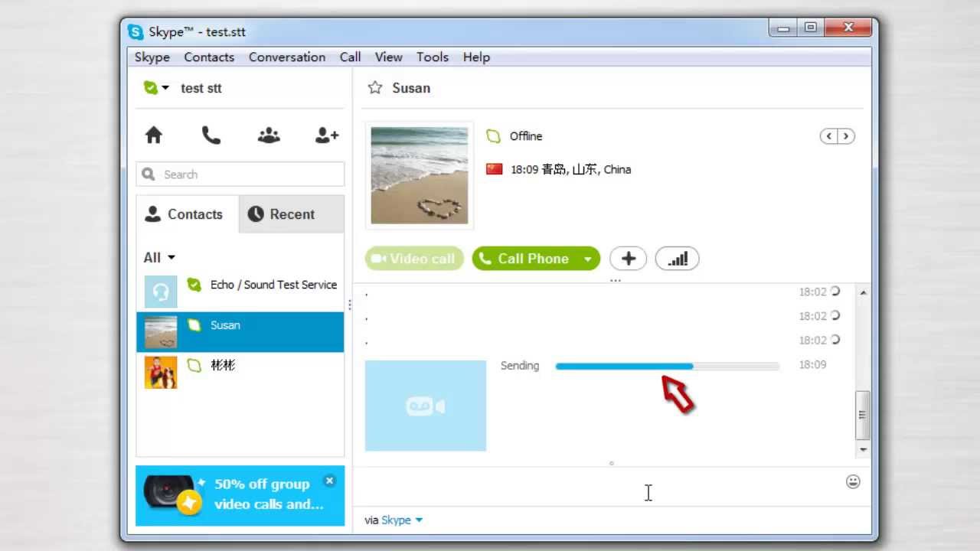
Task: Open the Call phones dial pad icon
Action: (211, 135)
